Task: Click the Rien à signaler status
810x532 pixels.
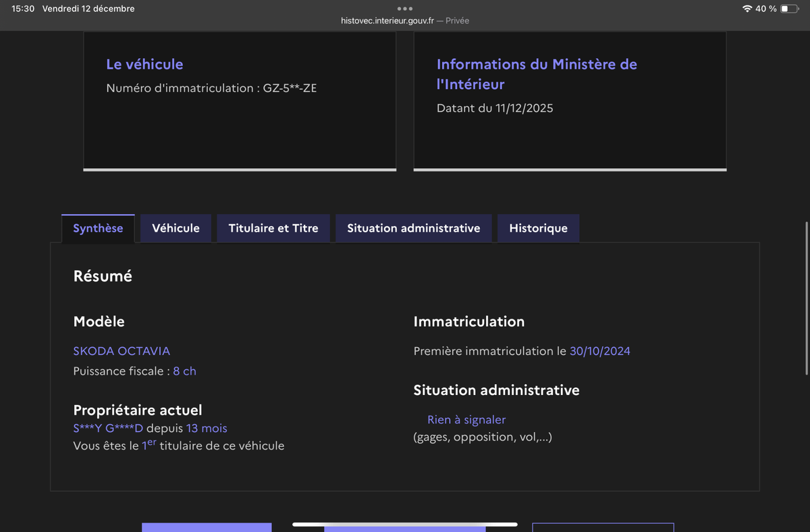Action: pos(466,420)
